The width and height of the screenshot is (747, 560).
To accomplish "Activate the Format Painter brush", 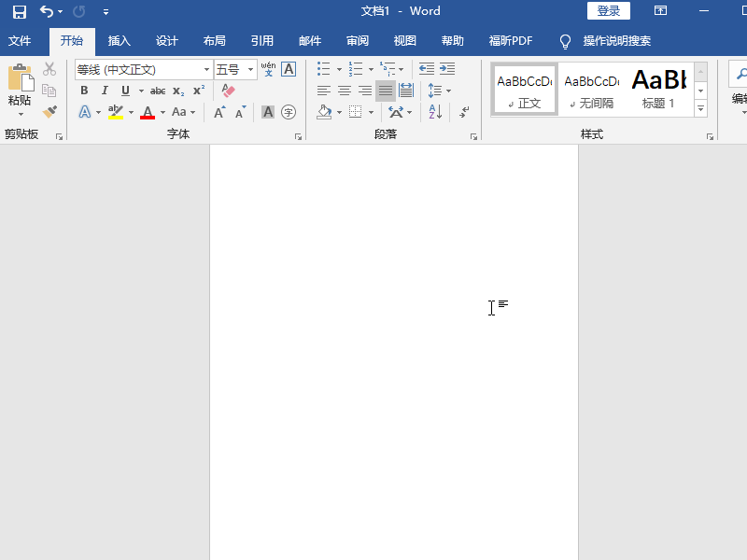I will [49, 112].
